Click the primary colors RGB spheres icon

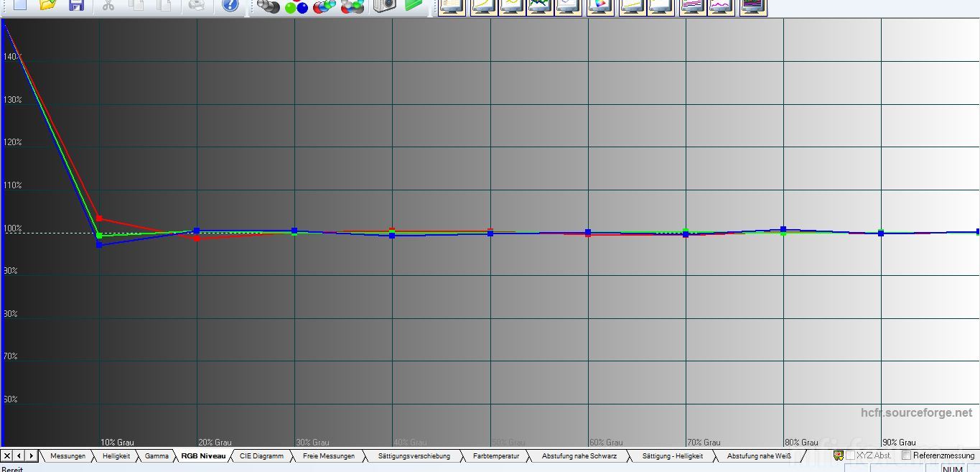pos(296,6)
